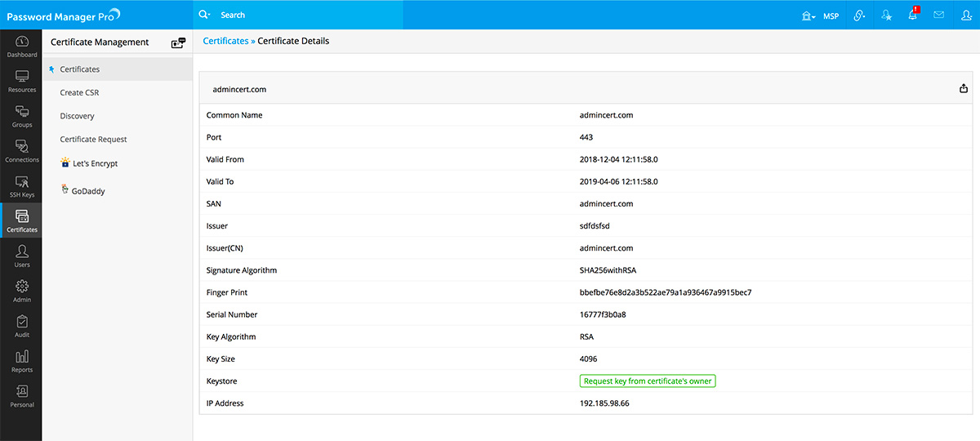Open the Connections section
Image resolution: width=980 pixels, height=441 pixels.
(22, 151)
